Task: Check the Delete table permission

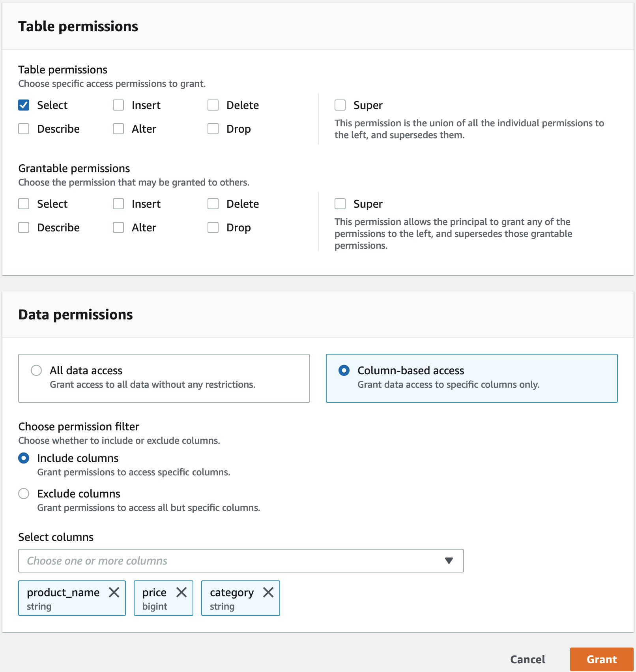Action: point(213,105)
